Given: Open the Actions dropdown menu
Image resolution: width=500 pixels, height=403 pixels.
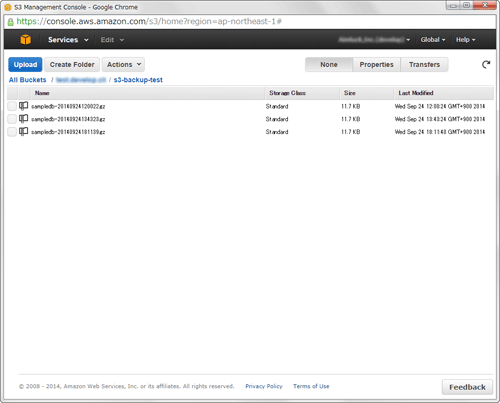Looking at the screenshot, I should tap(123, 64).
